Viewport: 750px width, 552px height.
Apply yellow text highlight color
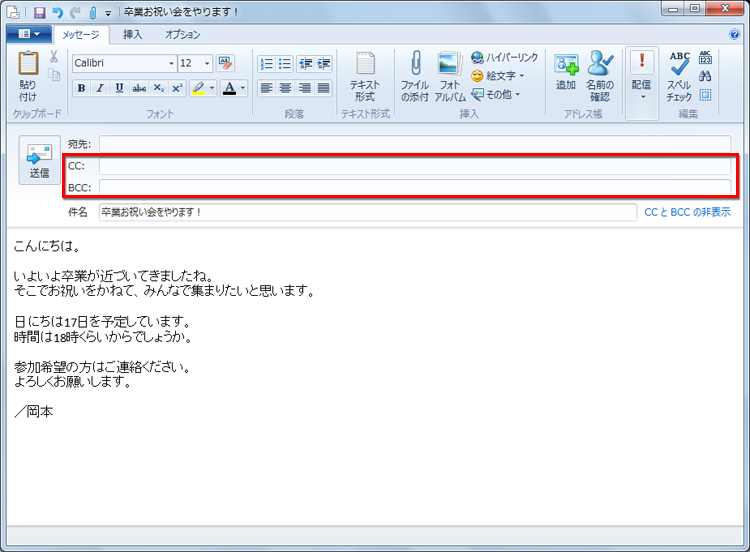[199, 88]
